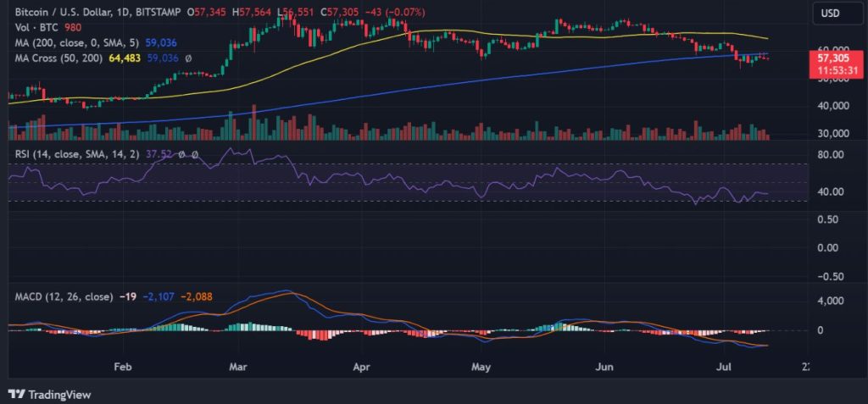
Task: Click the May label on time axis
Action: point(481,367)
